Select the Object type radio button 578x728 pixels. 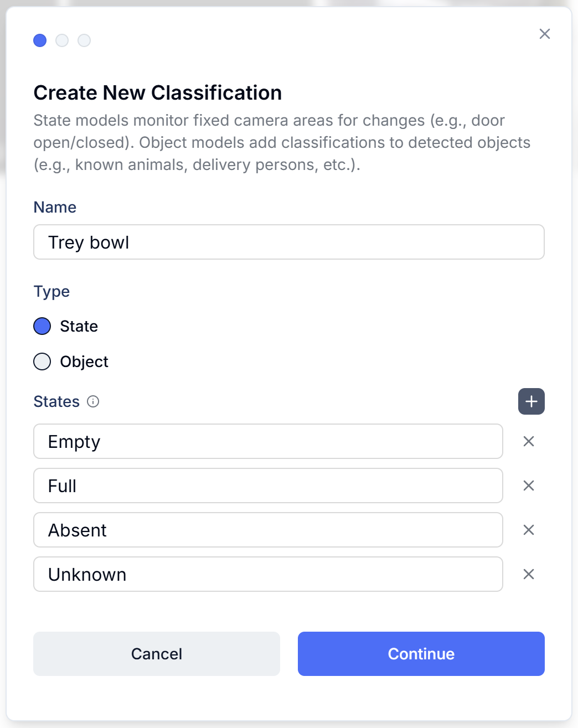[42, 362]
